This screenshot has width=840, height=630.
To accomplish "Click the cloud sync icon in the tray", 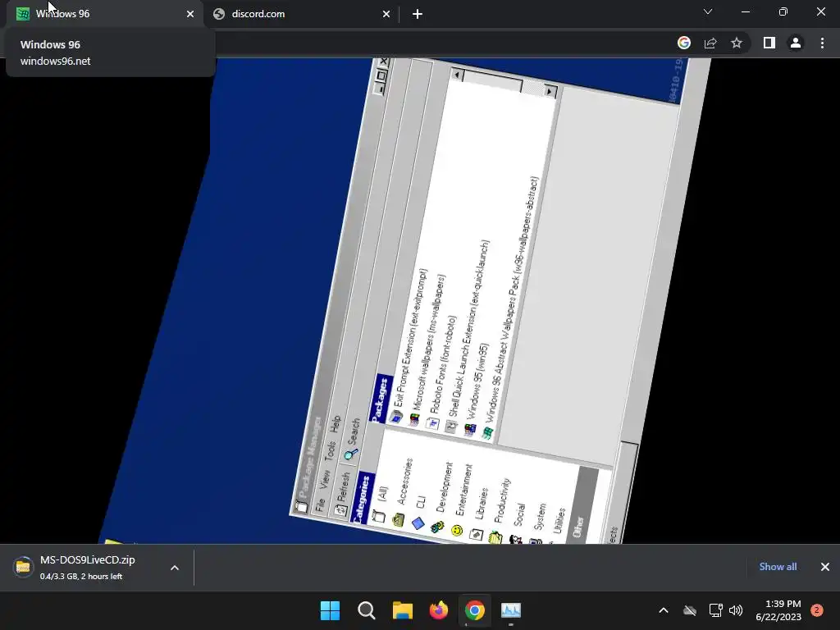I will coord(690,610).
